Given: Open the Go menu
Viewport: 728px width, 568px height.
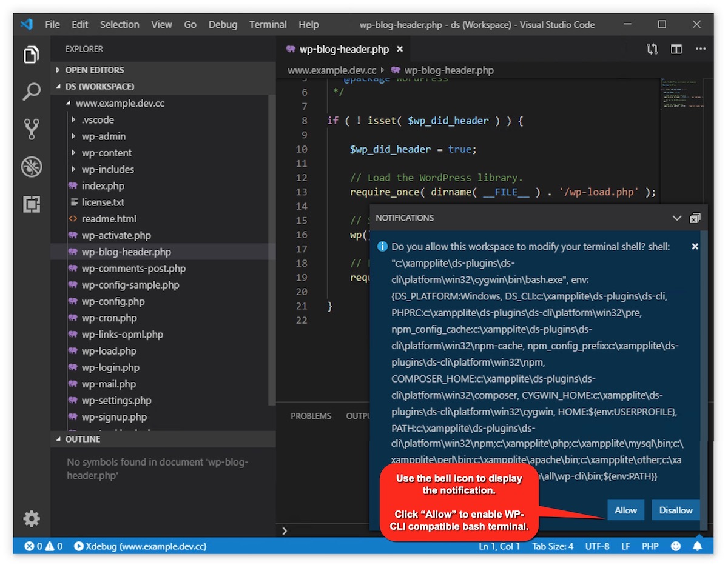Looking at the screenshot, I should pos(190,24).
